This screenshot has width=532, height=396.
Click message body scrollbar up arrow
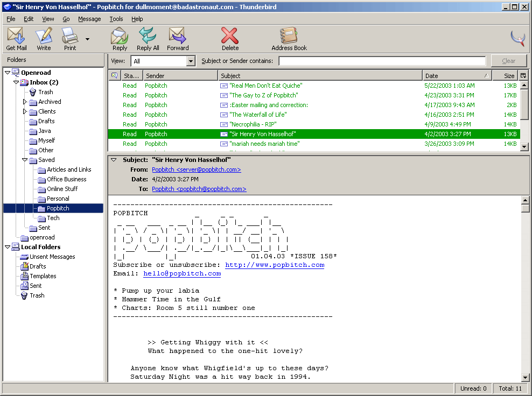[x=525, y=200]
